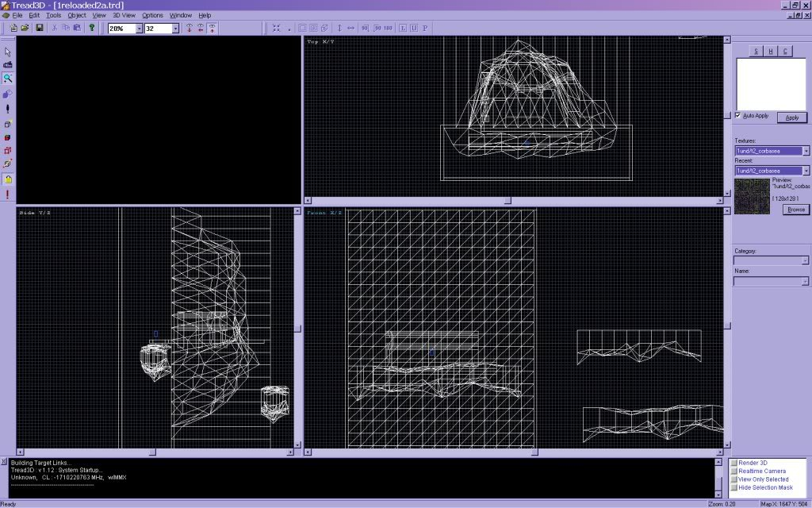Screen dimensions: 812x508
Task: Select the arrow pointer tool
Action: click(8, 52)
